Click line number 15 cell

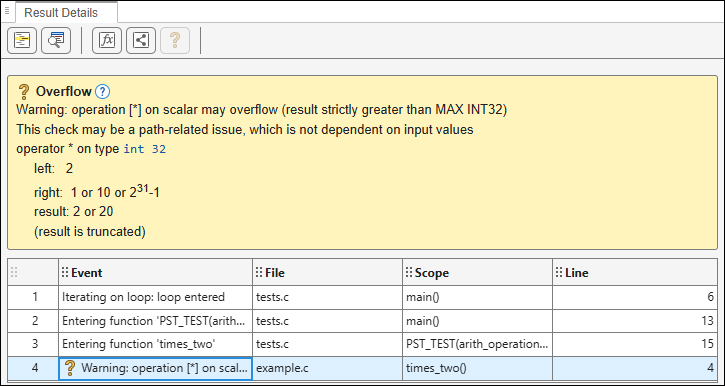pyautogui.click(x=635, y=344)
